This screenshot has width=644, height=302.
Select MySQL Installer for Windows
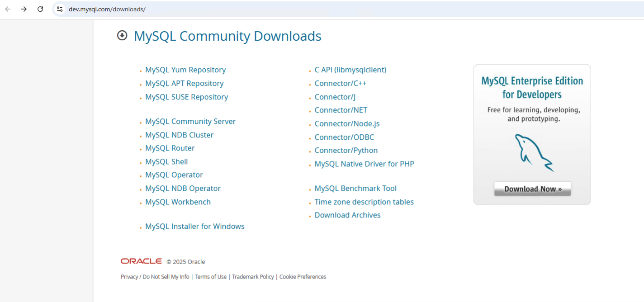195,226
